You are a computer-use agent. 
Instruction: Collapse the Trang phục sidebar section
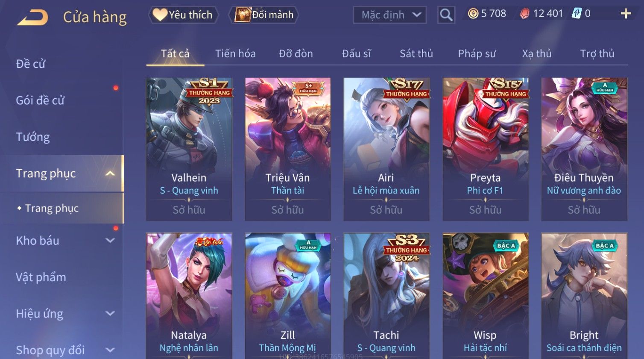click(x=110, y=174)
